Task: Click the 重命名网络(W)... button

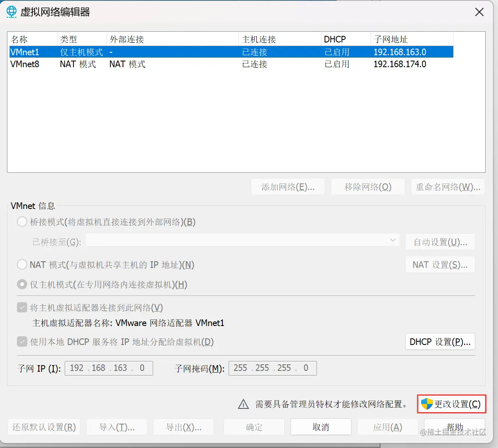Action: click(448, 187)
